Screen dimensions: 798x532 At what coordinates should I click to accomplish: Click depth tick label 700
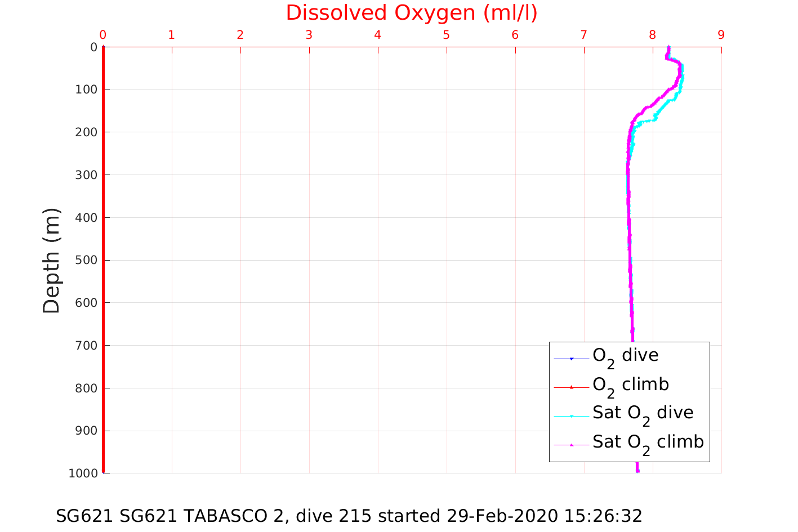coord(86,345)
